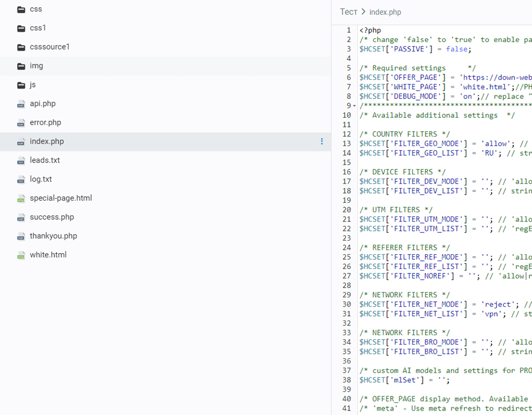The height and width of the screenshot is (415, 532).
Task: Open the js folder name
Action: tap(33, 85)
